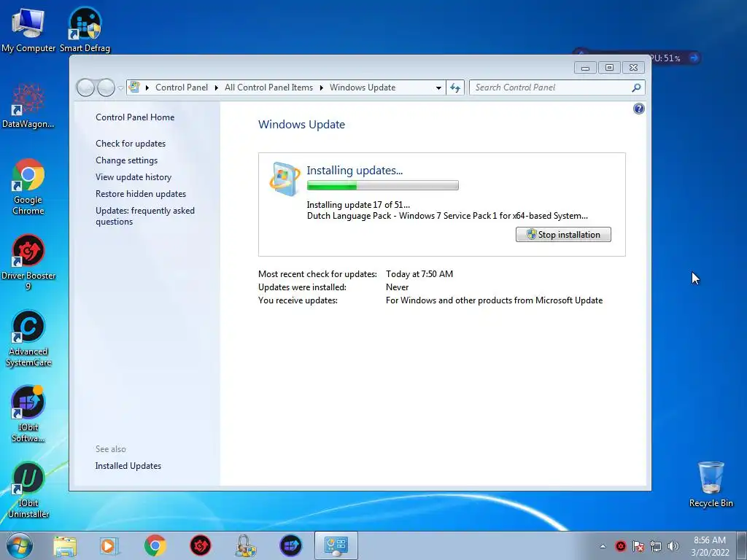
Task: Click the Back navigation button
Action: 85,87
